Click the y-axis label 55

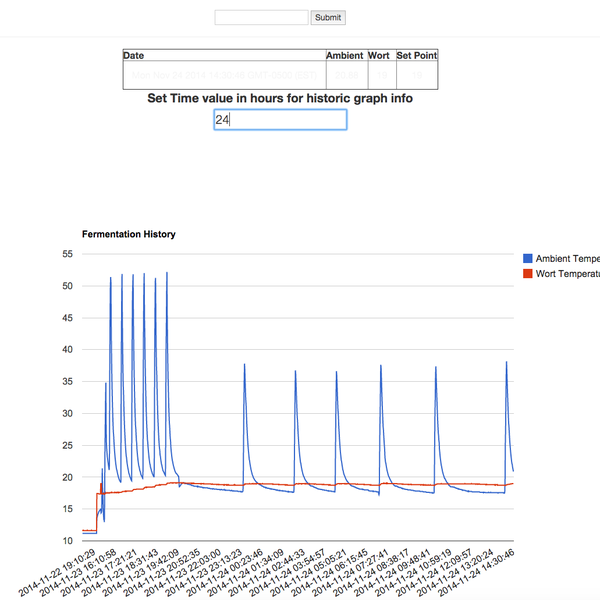click(x=67, y=254)
